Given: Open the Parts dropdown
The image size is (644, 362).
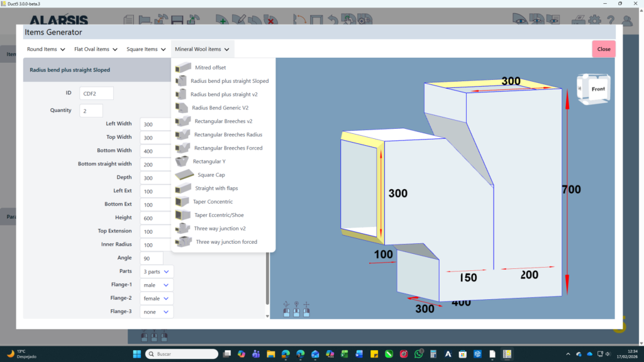Looking at the screenshot, I should 157,271.
